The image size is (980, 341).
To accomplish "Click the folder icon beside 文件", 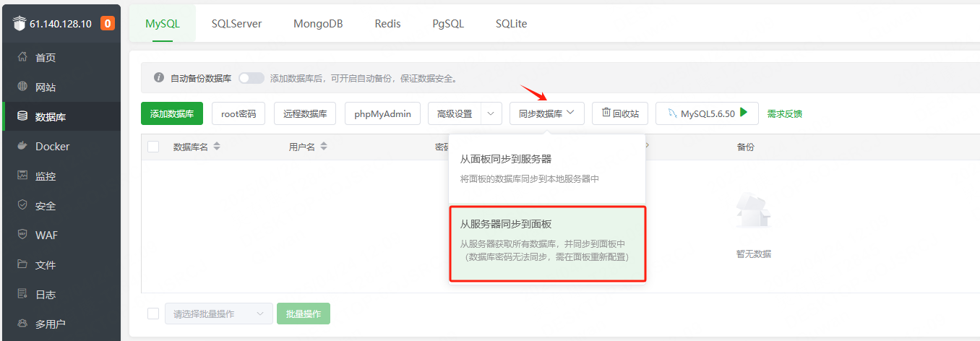I will pyautogui.click(x=22, y=264).
